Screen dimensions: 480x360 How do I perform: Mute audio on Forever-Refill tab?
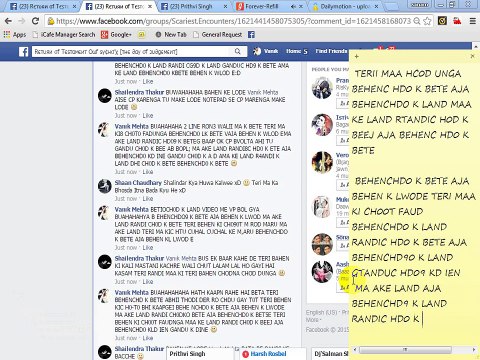pyautogui.click(x=293, y=6)
